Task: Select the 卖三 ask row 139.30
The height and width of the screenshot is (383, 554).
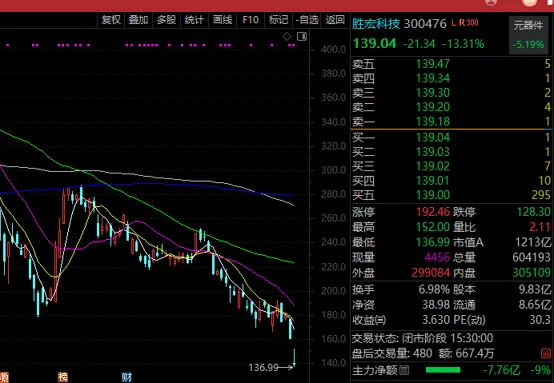Action: click(x=452, y=93)
